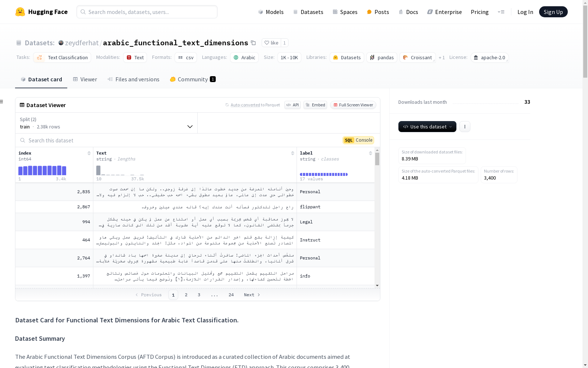The image size is (588, 368).
Task: Open the Dataset card tab
Action: point(41,79)
